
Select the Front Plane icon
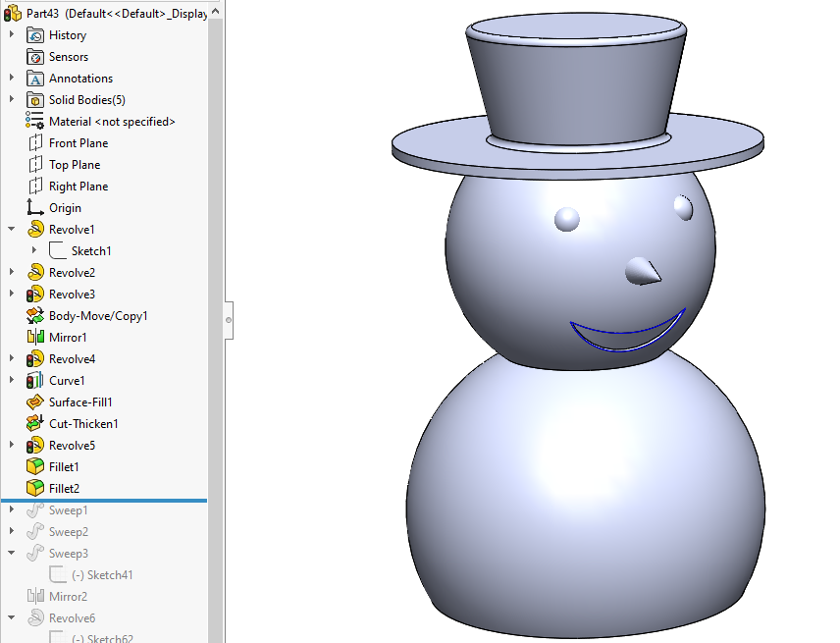point(35,143)
